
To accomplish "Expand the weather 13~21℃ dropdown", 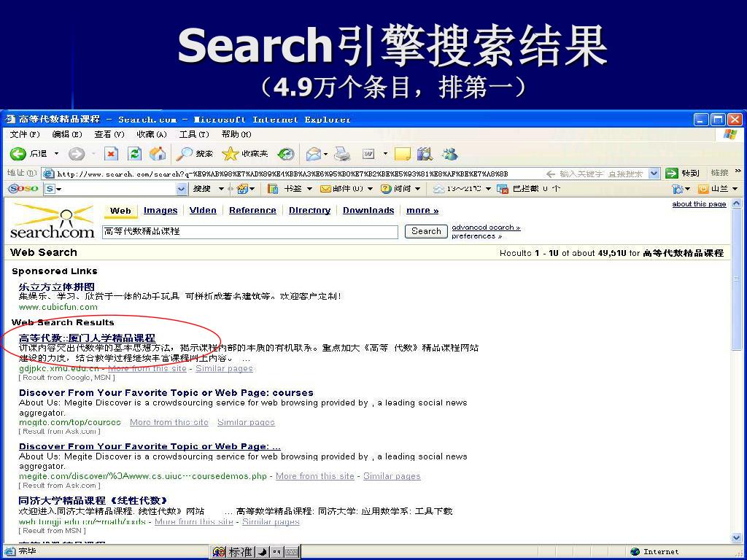I will pyautogui.click(x=488, y=189).
